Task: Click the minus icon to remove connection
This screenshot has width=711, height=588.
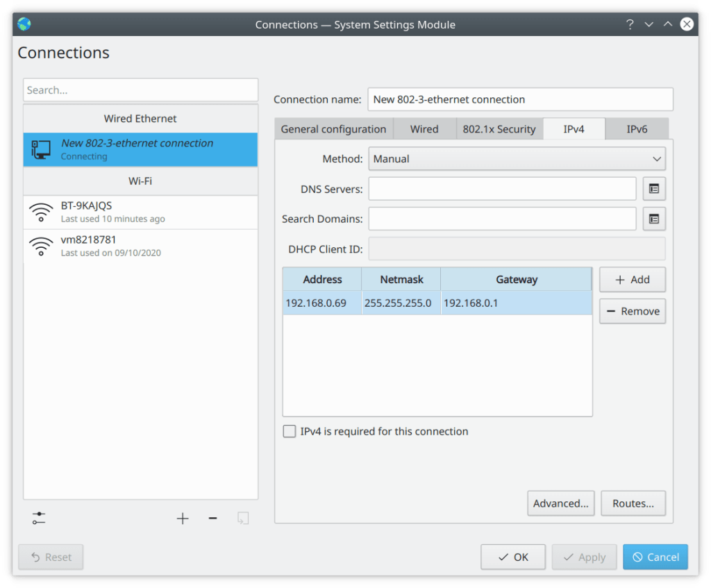Action: (x=212, y=519)
